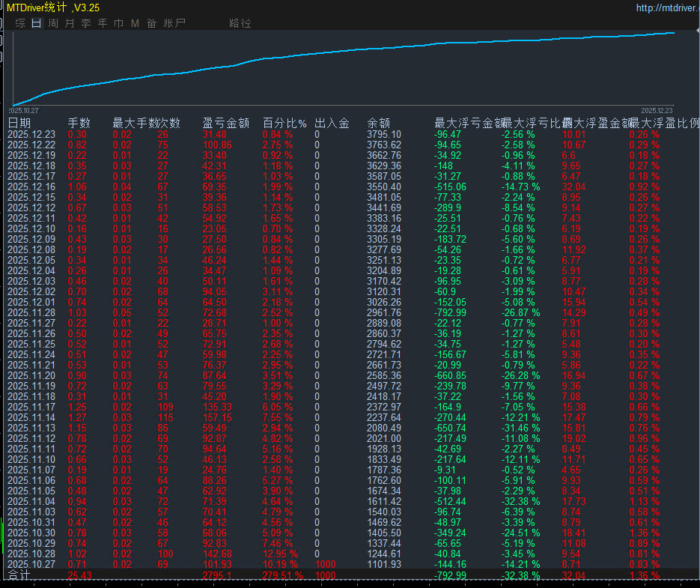Click floating loss -515.06 cell

[450, 187]
